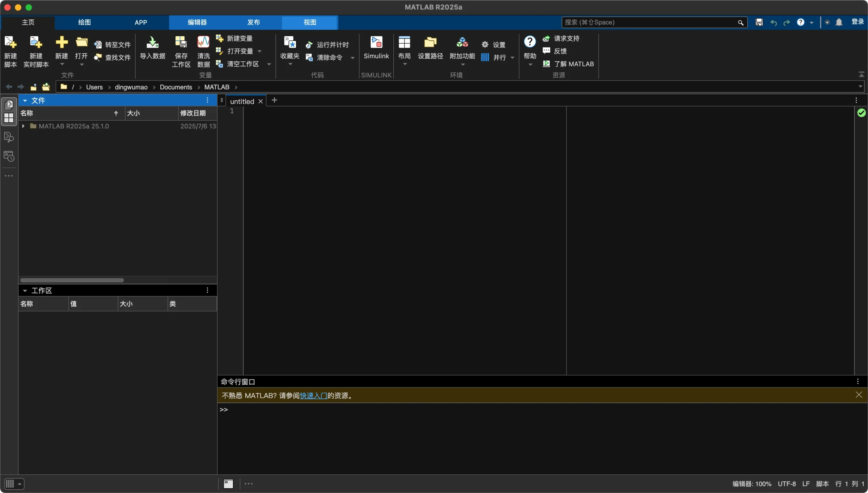Click the Set Path (设置路径) icon
The image size is (868, 493).
[x=430, y=43]
